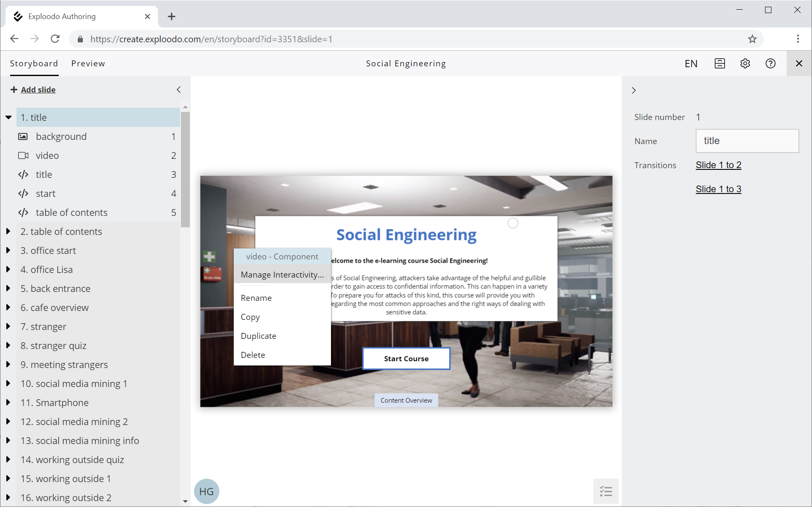Screen dimensions: 812x507
Task: Click the slide Name input field
Action: point(747,141)
